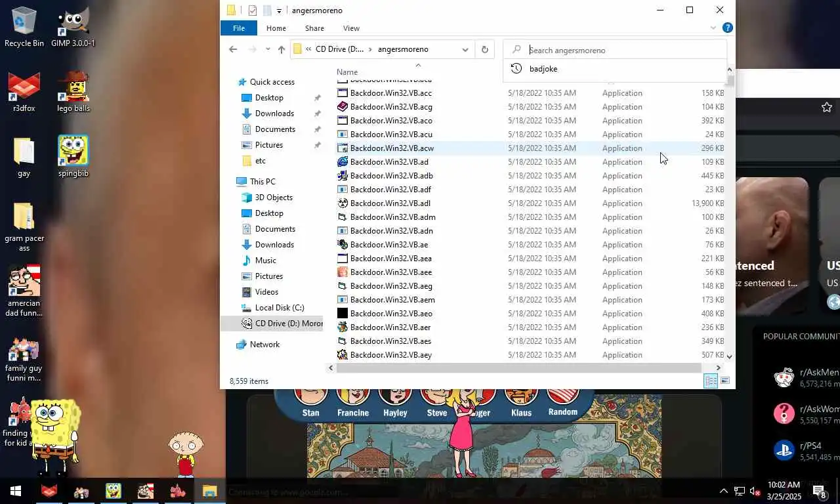840x504 pixels.
Task: Switch to large thumbnails view layout
Action: point(725,381)
